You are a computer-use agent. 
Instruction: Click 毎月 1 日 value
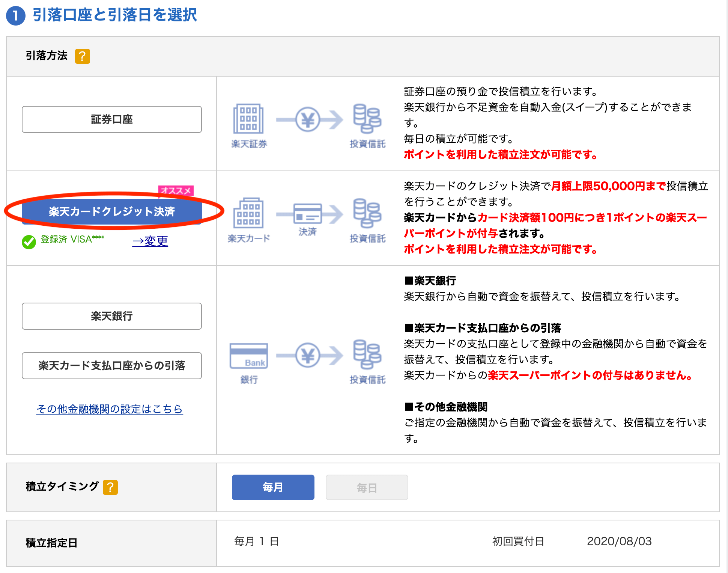[x=256, y=541]
